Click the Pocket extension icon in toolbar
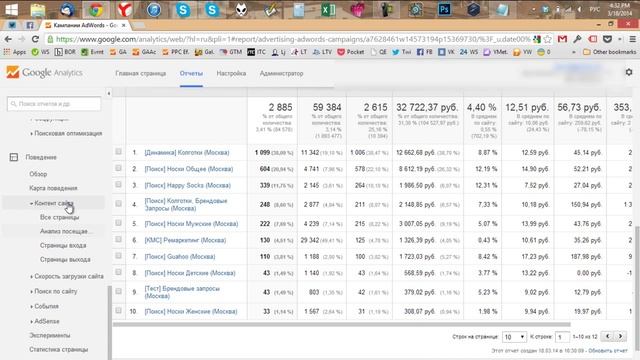The width and height of the screenshot is (640, 360). (607, 39)
